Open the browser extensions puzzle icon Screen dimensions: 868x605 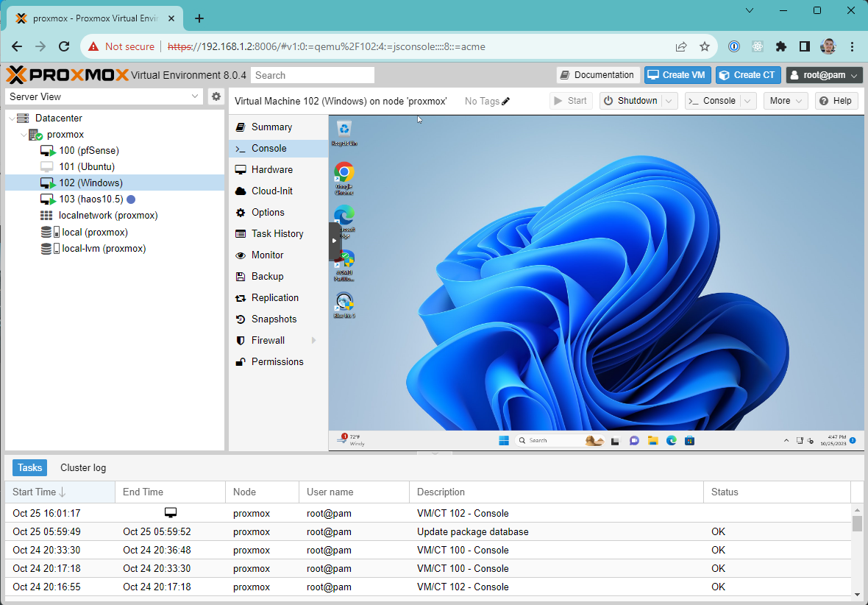click(781, 46)
